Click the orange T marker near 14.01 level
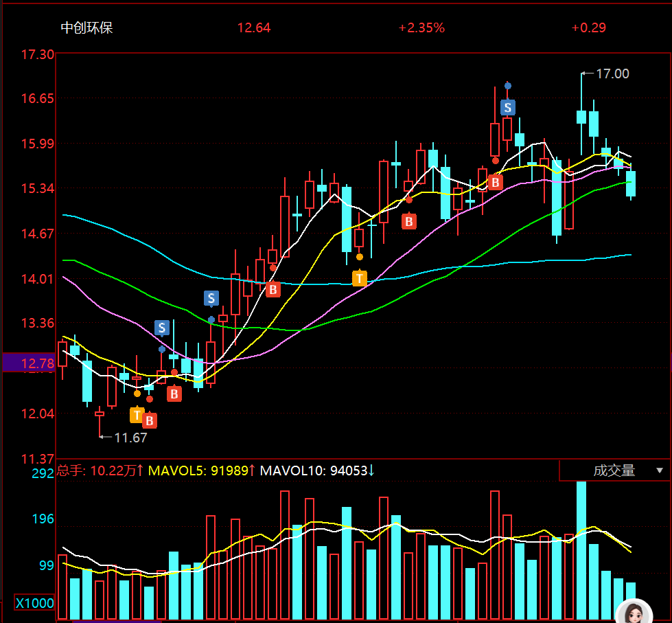Viewport: 672px width, 623px height. point(360,278)
